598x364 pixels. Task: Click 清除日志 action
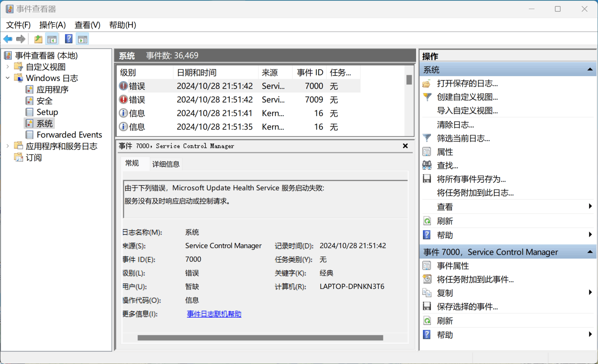(455, 125)
